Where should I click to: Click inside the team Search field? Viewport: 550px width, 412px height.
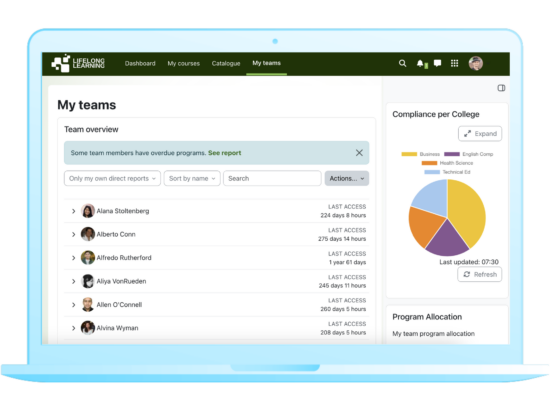(272, 178)
